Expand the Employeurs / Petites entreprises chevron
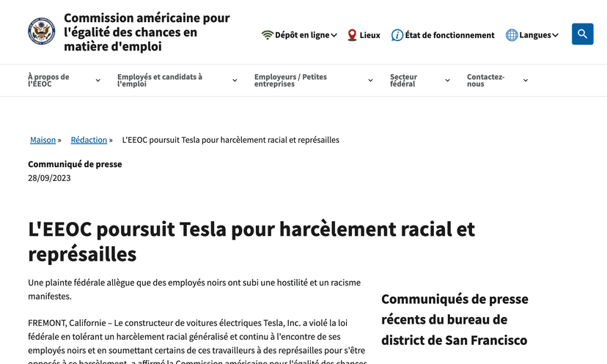Viewport: 607px width, 364px height. pos(370,81)
